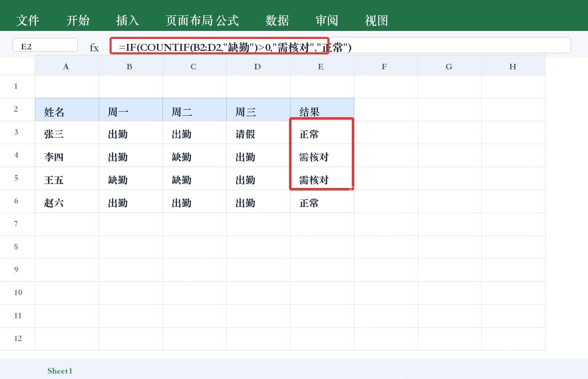
Task: Click the 周二 header cell
Action: [x=195, y=110]
